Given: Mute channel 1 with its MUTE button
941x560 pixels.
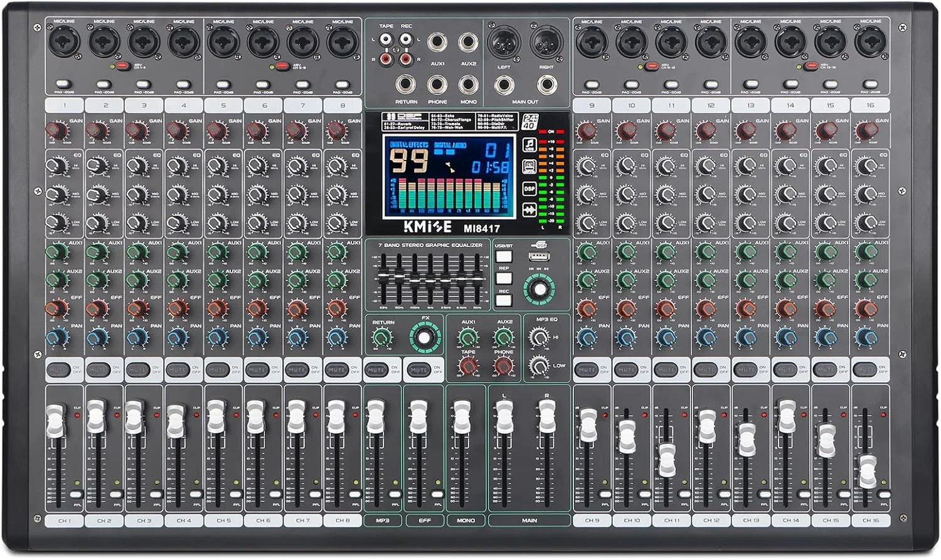Looking at the screenshot, I should click(x=58, y=370).
